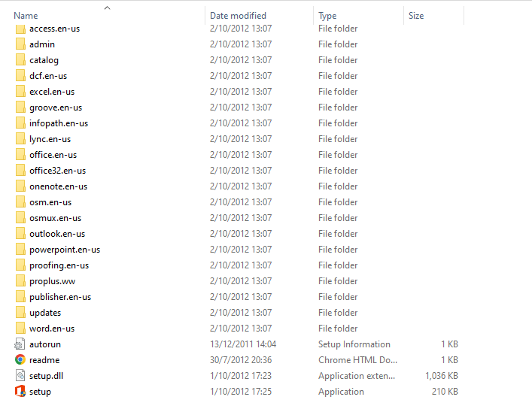This screenshot has width=532, height=415.
Task: Select the office32.en-us folder icon
Action: pyautogui.click(x=20, y=171)
